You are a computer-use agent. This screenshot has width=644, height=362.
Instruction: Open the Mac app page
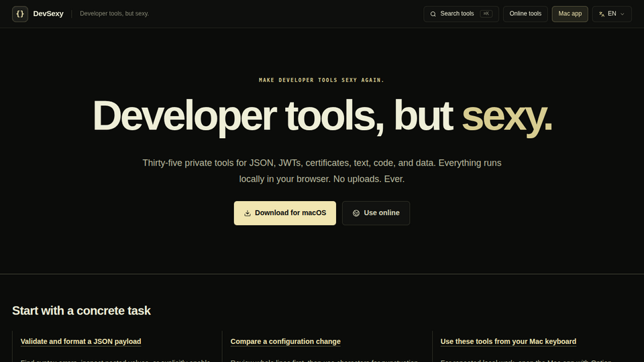pyautogui.click(x=570, y=14)
